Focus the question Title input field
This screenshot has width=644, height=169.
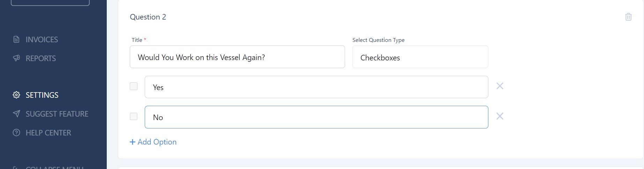237,57
